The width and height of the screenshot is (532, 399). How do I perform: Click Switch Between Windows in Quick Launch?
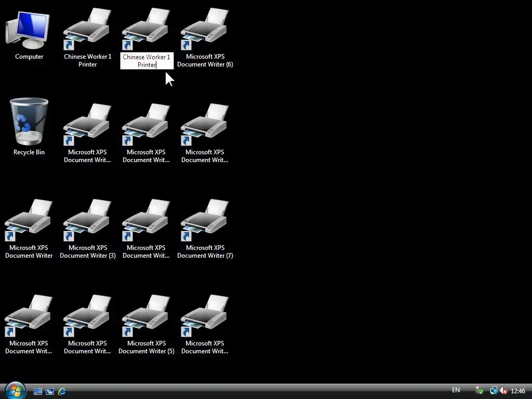click(x=50, y=392)
